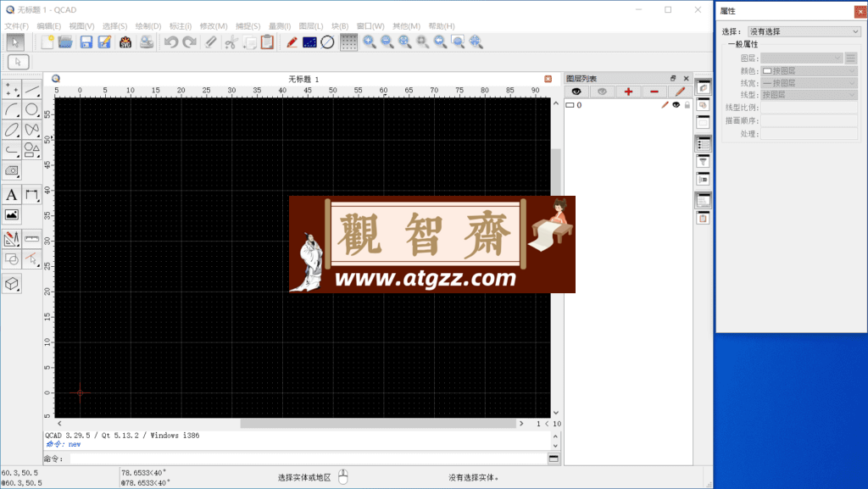
Task: Open the 图层 layer dropdown in properties
Action: coord(802,58)
